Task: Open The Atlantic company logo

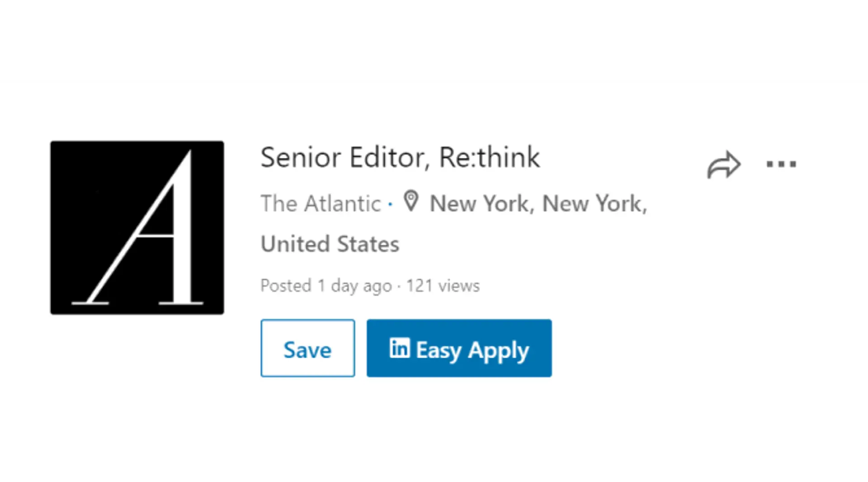Action: 137,227
